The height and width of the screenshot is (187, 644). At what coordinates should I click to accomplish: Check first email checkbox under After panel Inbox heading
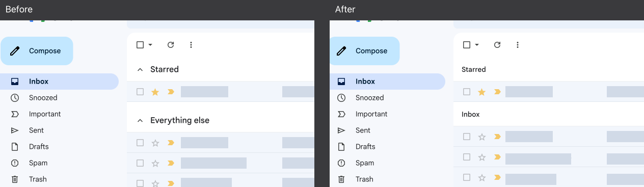point(467,137)
